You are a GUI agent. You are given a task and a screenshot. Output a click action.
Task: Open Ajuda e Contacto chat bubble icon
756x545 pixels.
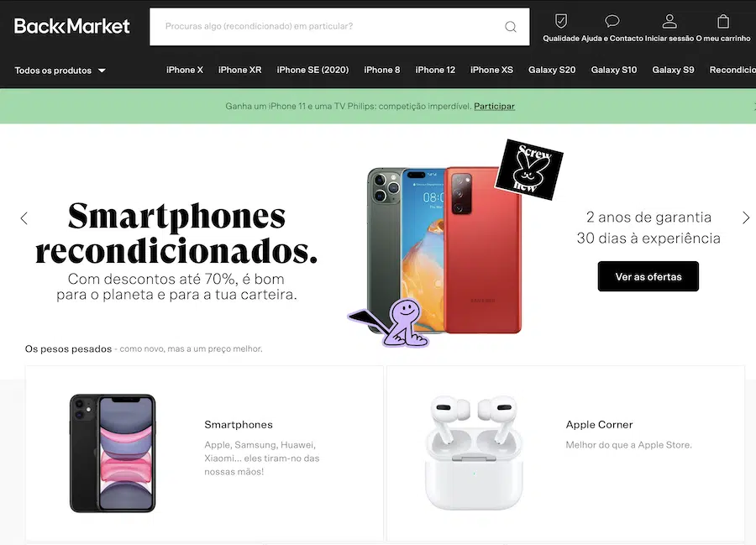[x=612, y=21]
